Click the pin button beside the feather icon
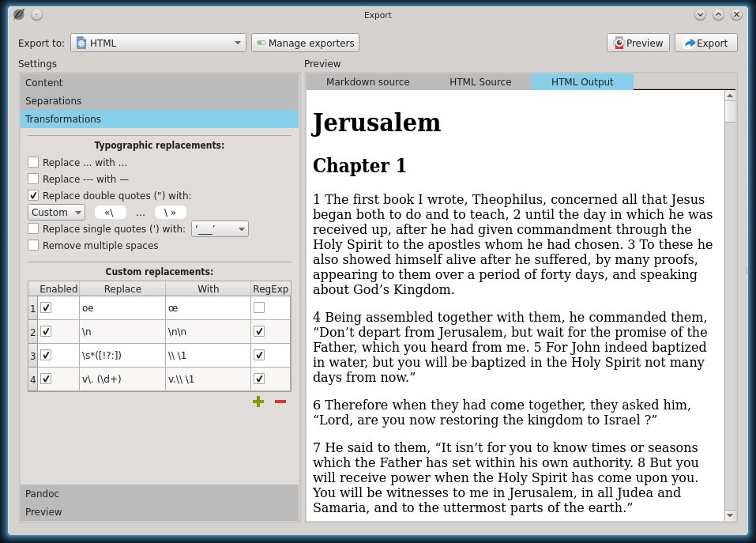Image resolution: width=756 pixels, height=543 pixels. [36, 14]
